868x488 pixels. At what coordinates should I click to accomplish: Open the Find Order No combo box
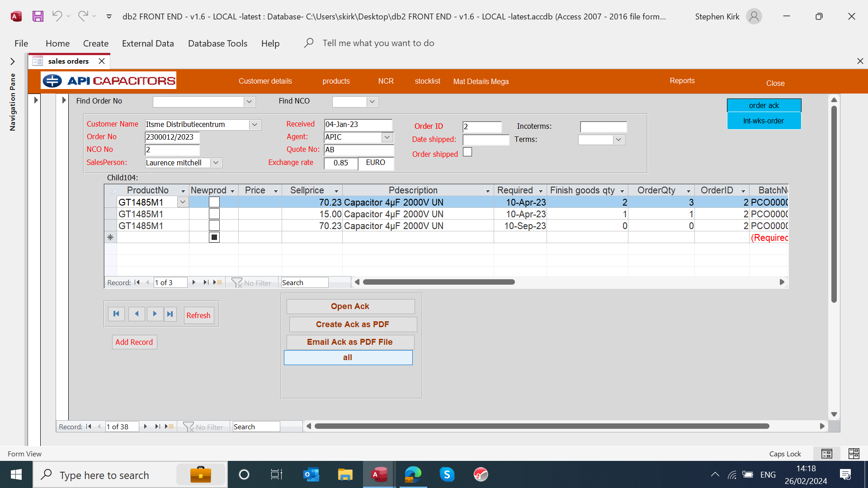tap(249, 102)
